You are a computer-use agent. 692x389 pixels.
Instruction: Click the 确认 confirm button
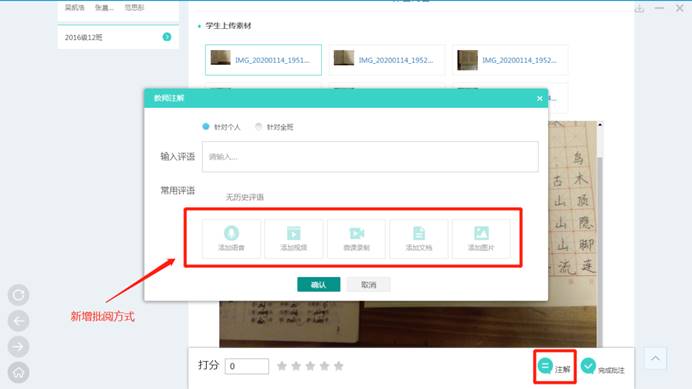[x=319, y=285]
